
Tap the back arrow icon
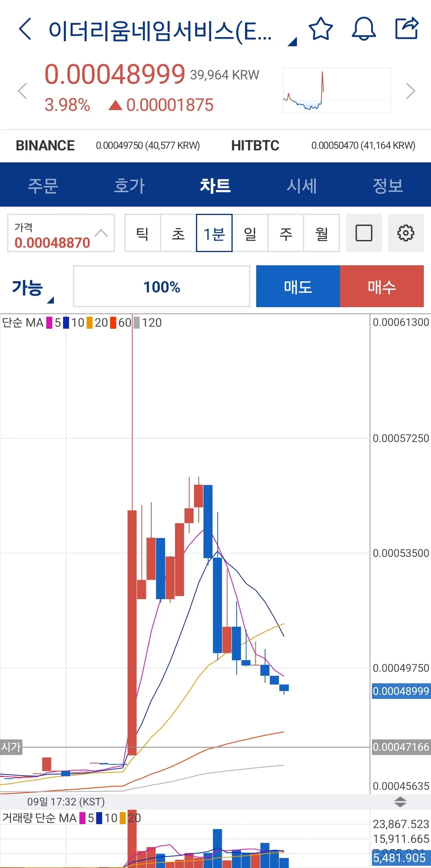coord(25,29)
